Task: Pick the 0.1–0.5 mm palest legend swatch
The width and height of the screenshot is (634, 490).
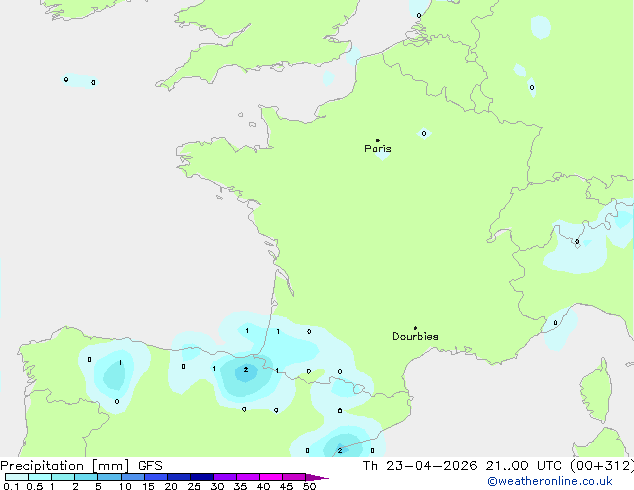Action: coord(17,477)
